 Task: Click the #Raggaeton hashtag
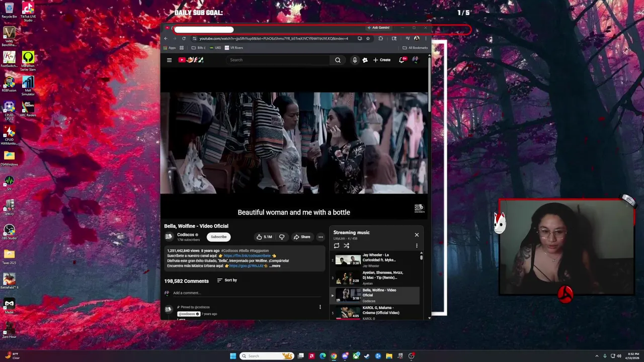[x=259, y=250]
